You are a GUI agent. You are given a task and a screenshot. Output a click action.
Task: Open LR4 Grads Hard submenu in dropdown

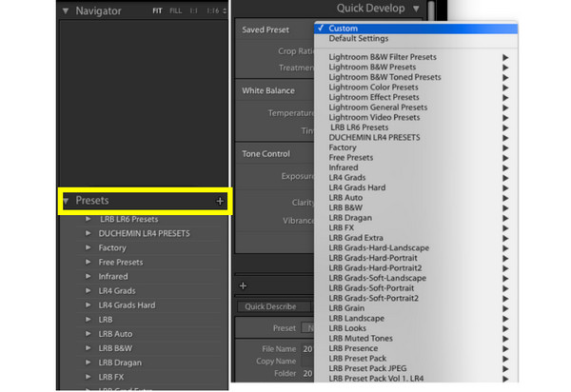tap(416, 187)
